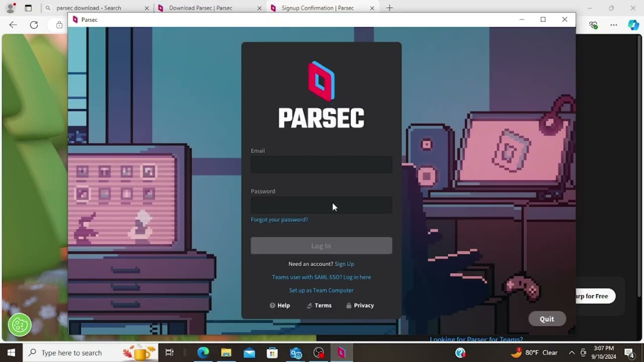Open the Privacy link

pyautogui.click(x=360, y=305)
